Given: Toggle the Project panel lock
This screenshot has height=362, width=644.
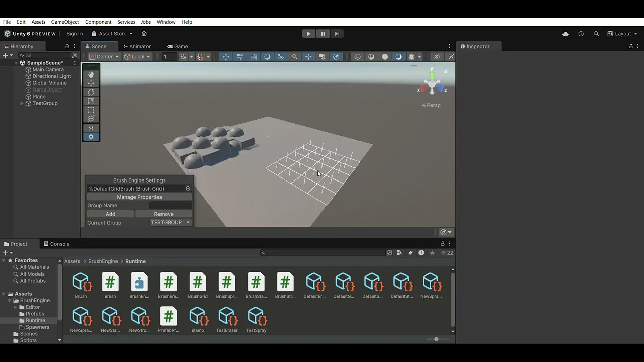Looking at the screenshot, I should point(443,244).
